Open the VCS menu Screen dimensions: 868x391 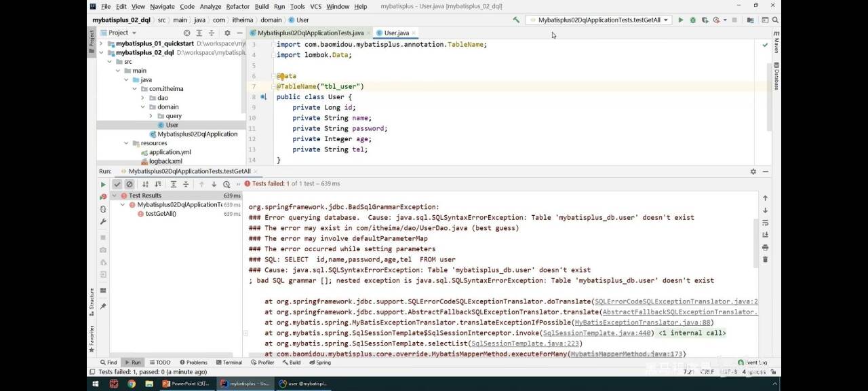(315, 6)
